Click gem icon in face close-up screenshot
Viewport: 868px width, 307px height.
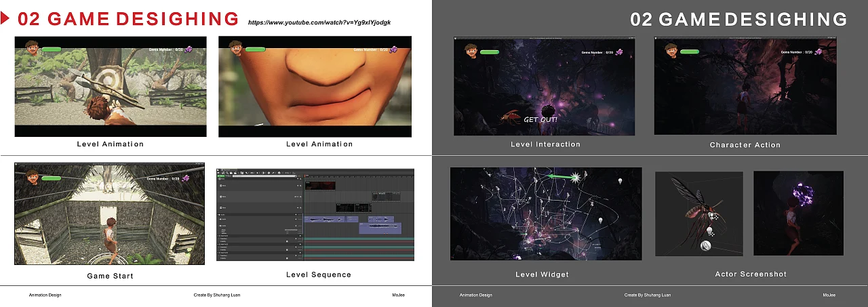[394, 49]
